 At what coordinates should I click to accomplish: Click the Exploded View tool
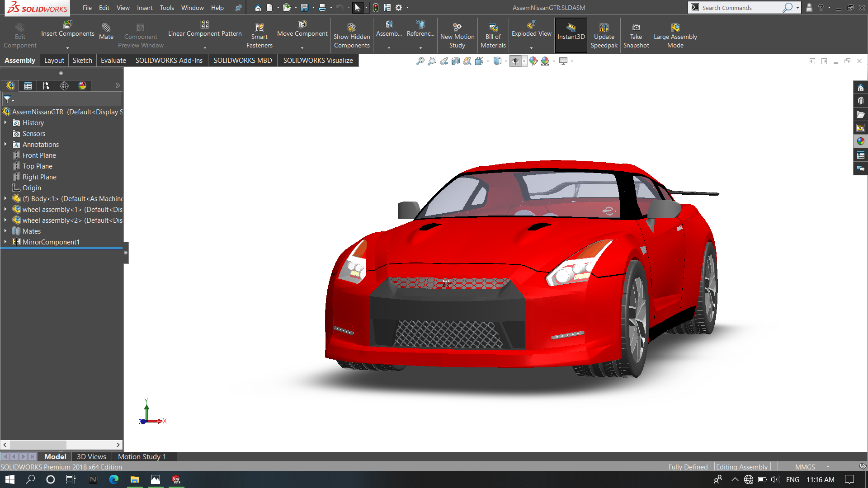tap(532, 29)
